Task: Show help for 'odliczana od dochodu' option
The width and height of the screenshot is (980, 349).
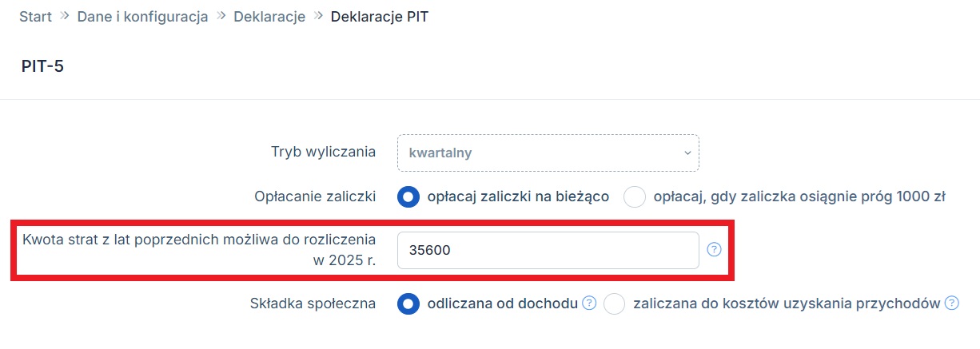Action: 589,303
